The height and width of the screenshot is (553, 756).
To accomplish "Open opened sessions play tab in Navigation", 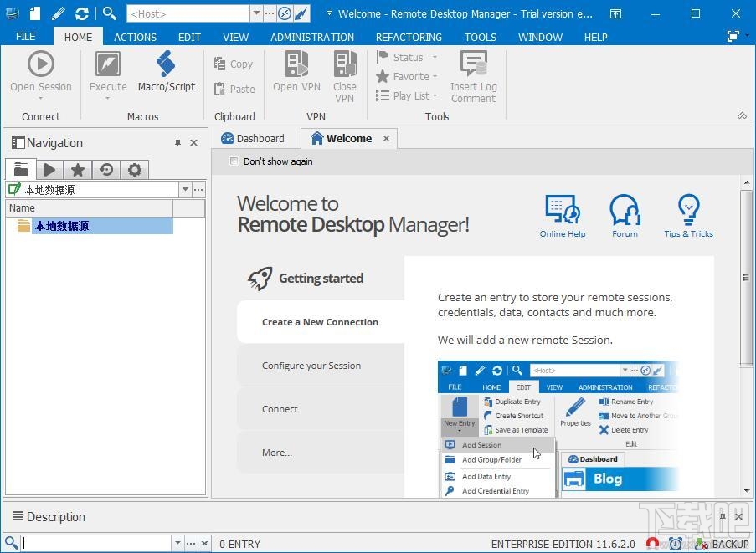I will 49,170.
